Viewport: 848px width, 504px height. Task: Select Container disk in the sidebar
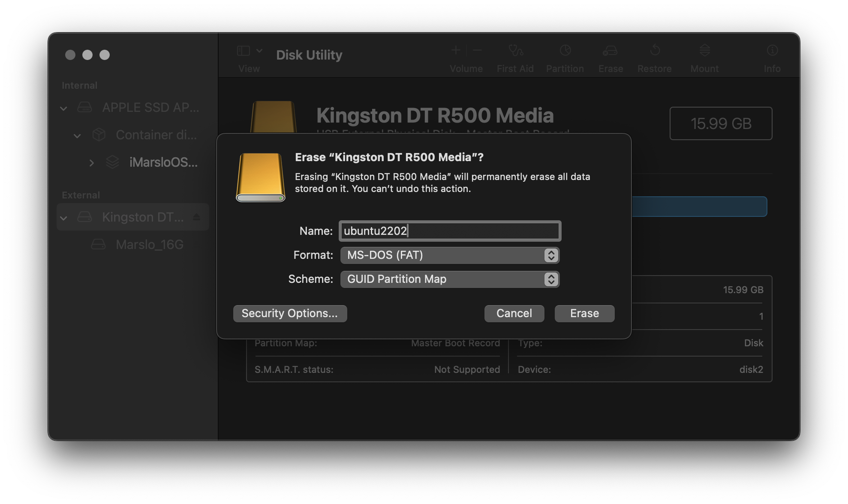click(133, 135)
